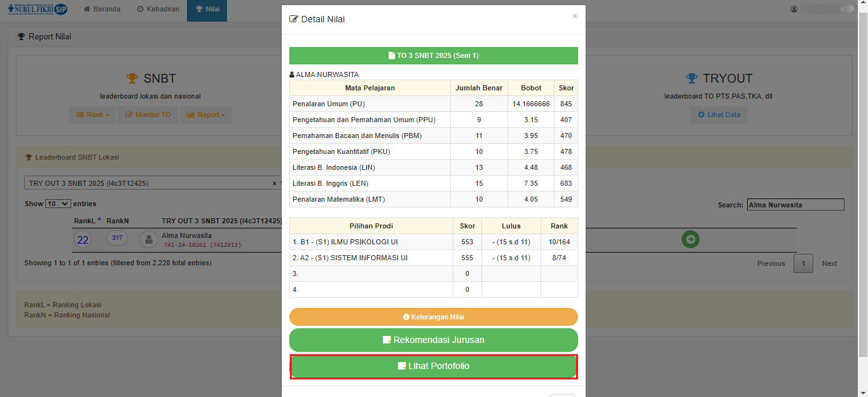Open Keterangan Nilai info
Screen dimensions: 868x397
pos(434,317)
